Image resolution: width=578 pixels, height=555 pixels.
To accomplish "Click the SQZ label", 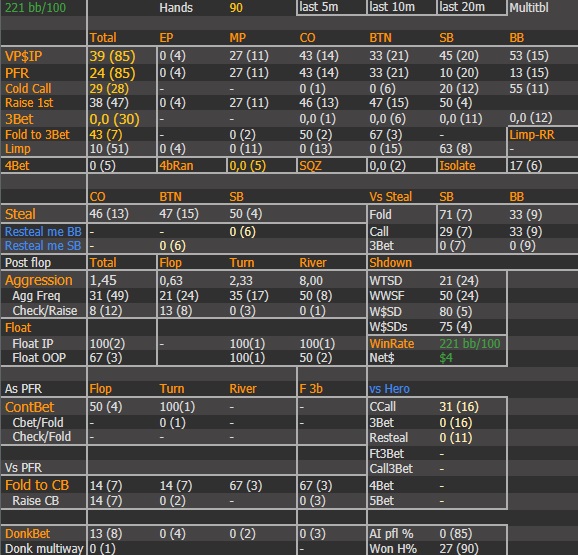I will (x=310, y=165).
